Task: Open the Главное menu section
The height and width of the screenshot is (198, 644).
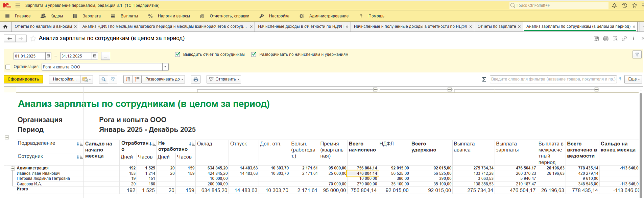Action: click(23, 16)
